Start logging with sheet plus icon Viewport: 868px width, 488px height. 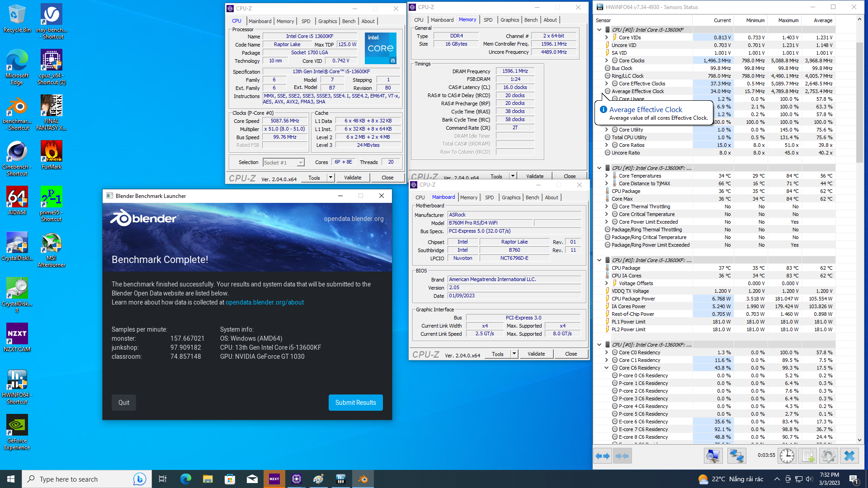coord(808,456)
